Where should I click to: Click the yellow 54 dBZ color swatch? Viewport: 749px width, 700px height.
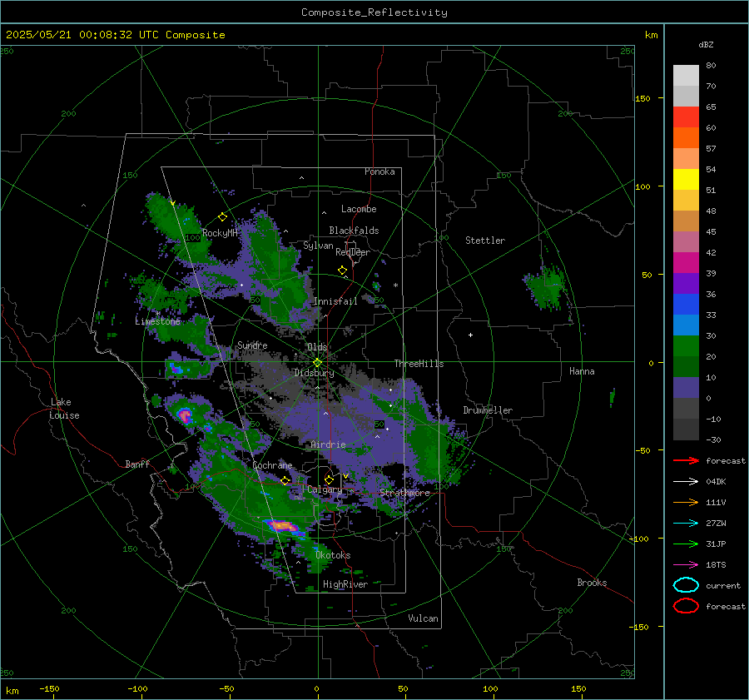(x=686, y=179)
